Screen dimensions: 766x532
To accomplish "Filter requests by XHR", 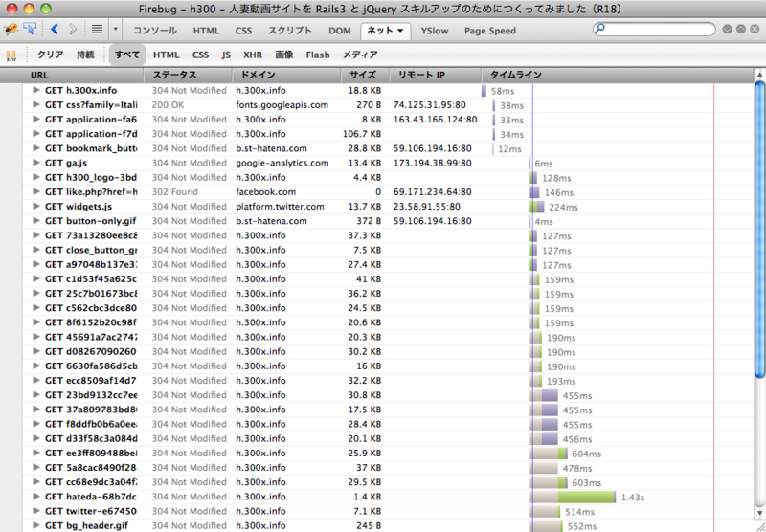I will pos(253,55).
